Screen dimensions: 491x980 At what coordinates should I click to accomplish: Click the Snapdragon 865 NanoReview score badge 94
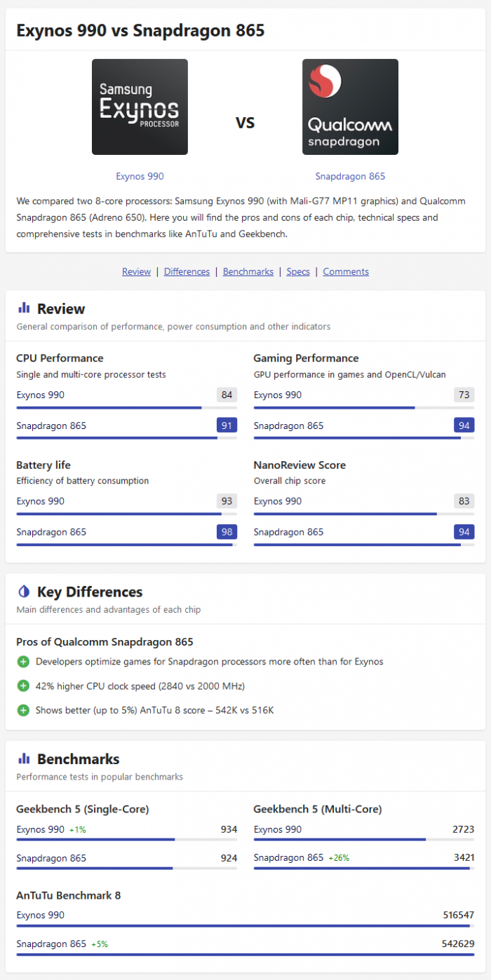(x=464, y=531)
